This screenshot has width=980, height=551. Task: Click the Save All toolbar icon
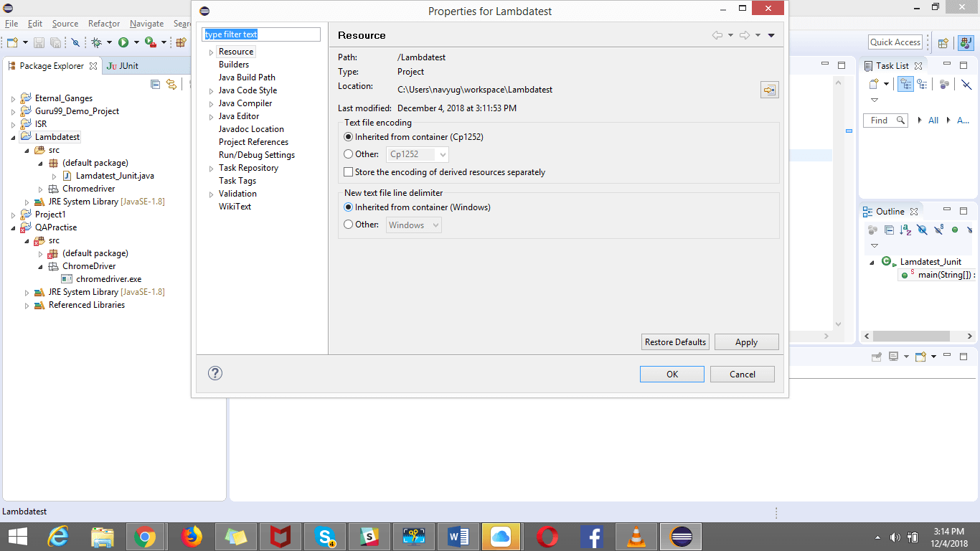[55, 42]
